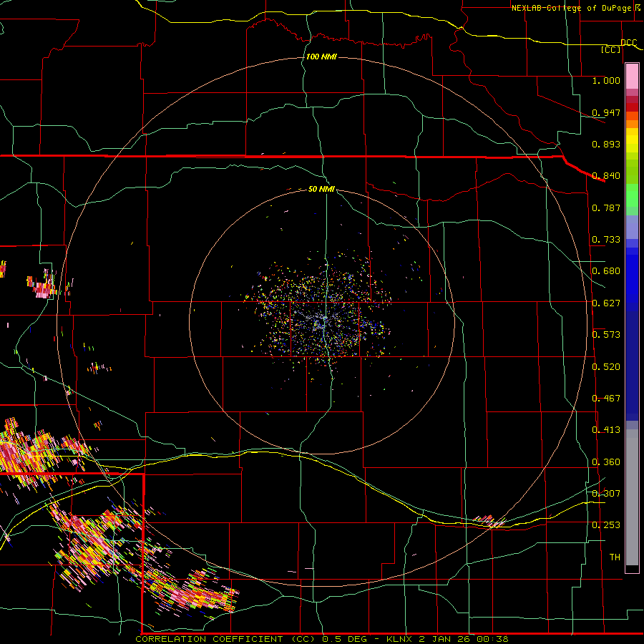644x644 pixels.
Task: Click the 0.253 scale value
Action: click(x=606, y=525)
